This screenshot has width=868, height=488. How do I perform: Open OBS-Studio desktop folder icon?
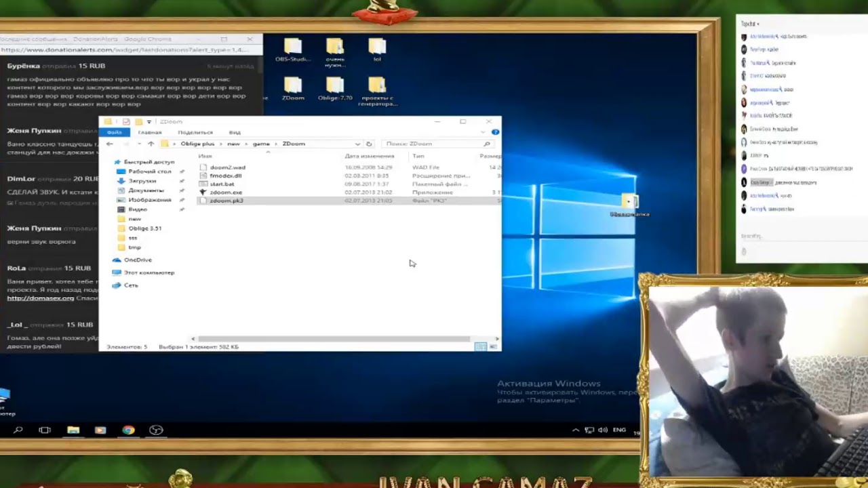coord(293,49)
